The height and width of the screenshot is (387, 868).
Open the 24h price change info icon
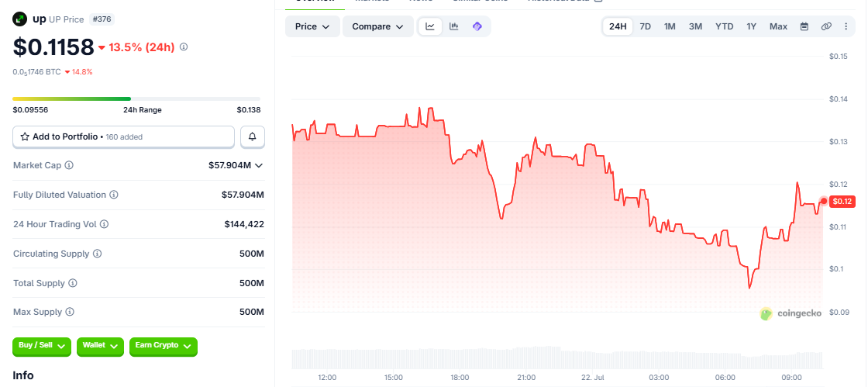coord(184,47)
